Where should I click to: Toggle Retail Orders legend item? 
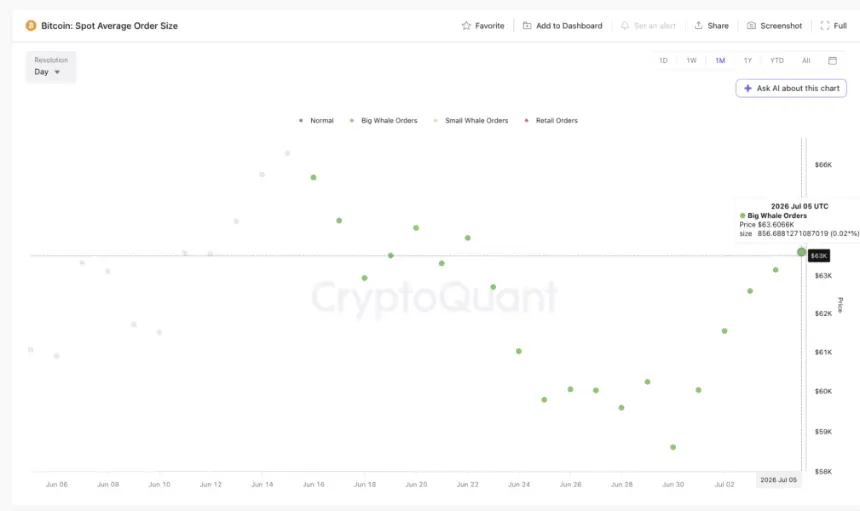point(551,121)
